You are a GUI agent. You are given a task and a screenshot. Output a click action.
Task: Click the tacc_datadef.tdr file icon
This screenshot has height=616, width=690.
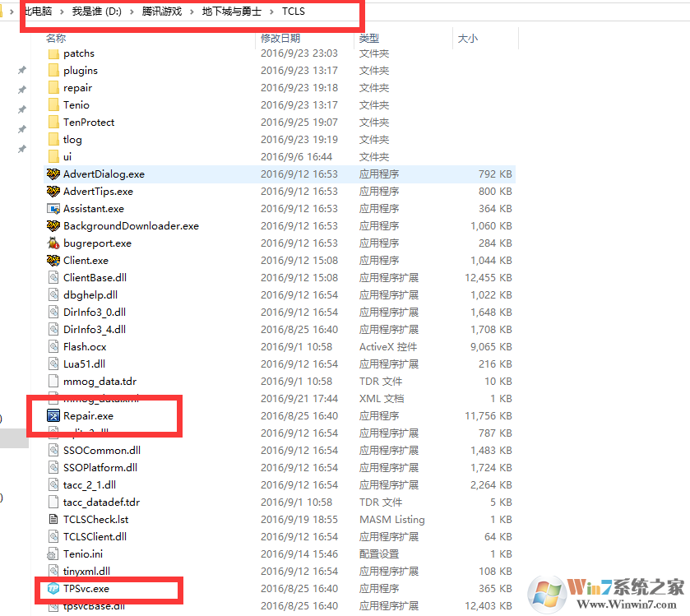point(53,502)
